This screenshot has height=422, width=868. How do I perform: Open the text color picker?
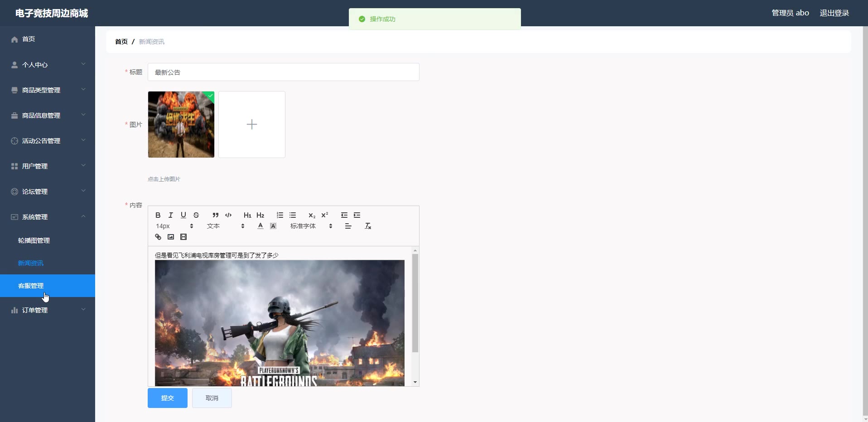pos(260,226)
